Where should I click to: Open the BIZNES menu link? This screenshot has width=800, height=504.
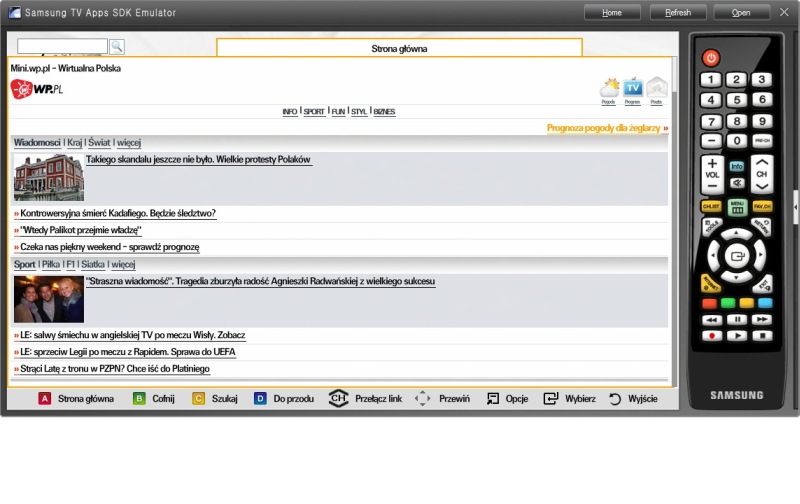[384, 112]
